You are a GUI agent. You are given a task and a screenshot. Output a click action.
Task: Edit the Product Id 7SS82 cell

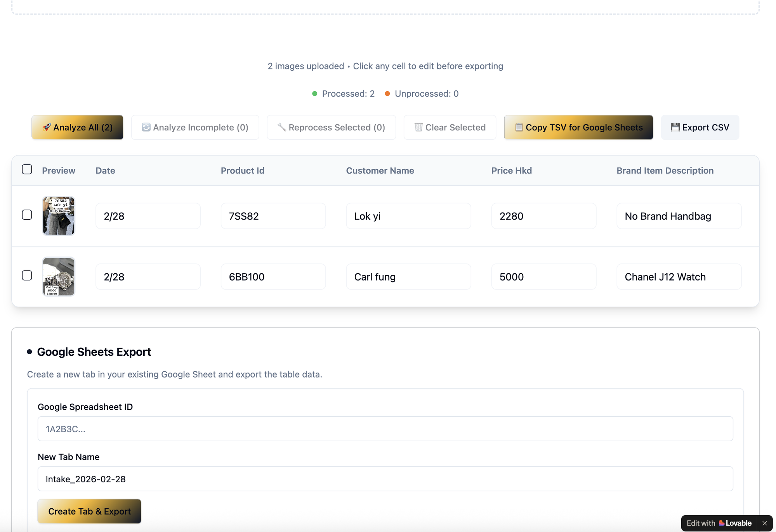pyautogui.click(x=273, y=216)
